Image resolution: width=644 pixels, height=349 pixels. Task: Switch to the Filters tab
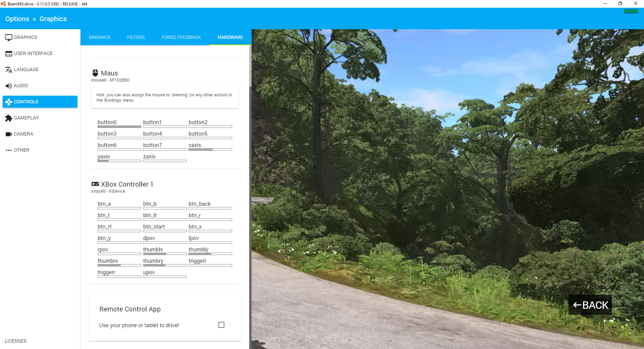pyautogui.click(x=136, y=37)
